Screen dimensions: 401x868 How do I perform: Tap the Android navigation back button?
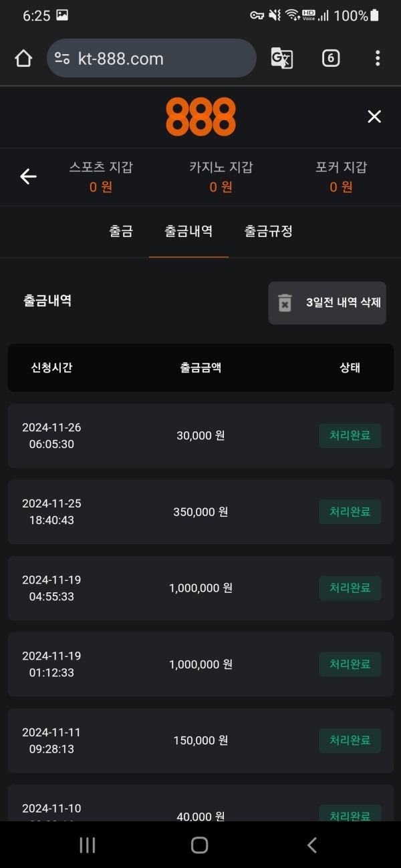click(x=311, y=845)
